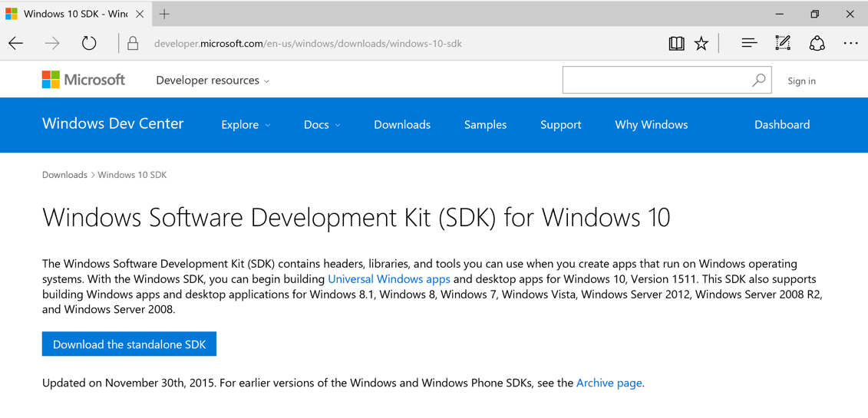Click the search magnifier icon
Viewport: 868px width, 418px height.
pyautogui.click(x=758, y=80)
